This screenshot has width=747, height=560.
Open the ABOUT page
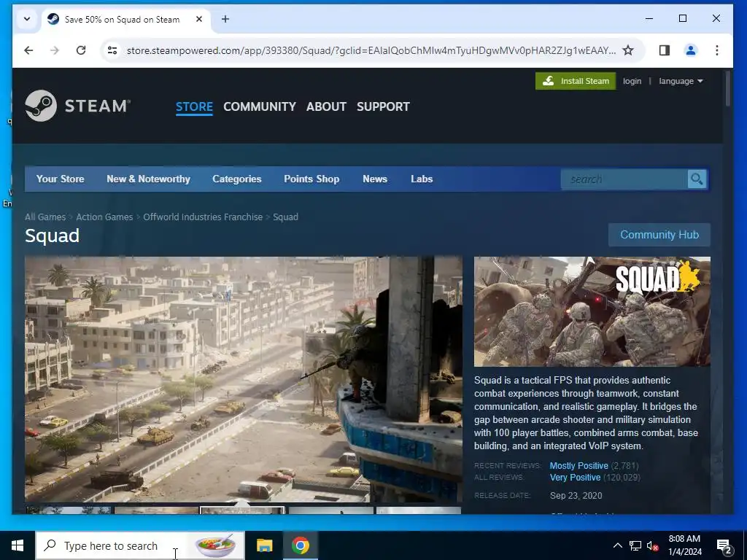(x=326, y=106)
